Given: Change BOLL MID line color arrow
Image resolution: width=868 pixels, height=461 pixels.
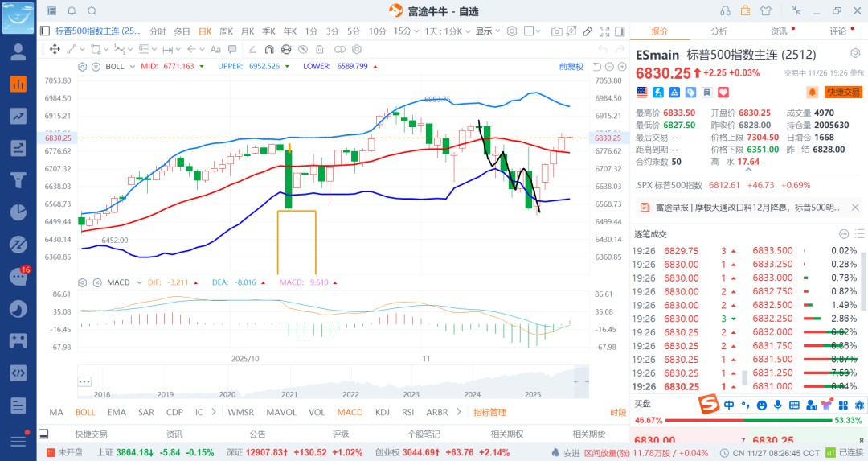Looking at the screenshot, I should point(202,67).
